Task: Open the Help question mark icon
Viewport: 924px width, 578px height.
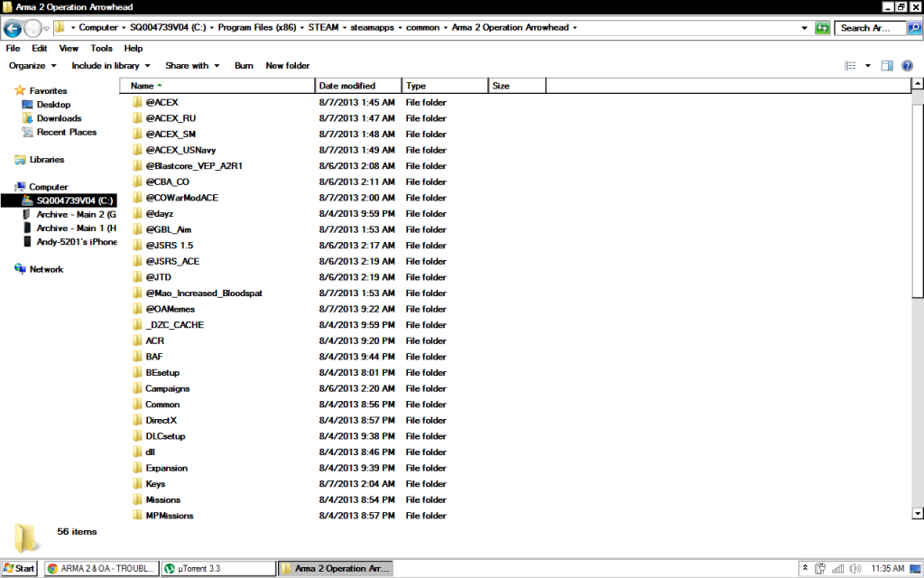Action: click(x=909, y=66)
